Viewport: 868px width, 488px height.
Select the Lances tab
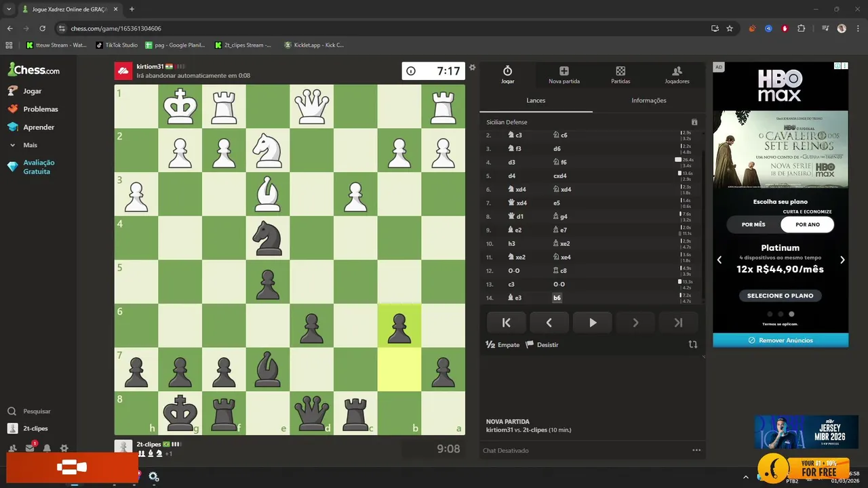click(536, 100)
